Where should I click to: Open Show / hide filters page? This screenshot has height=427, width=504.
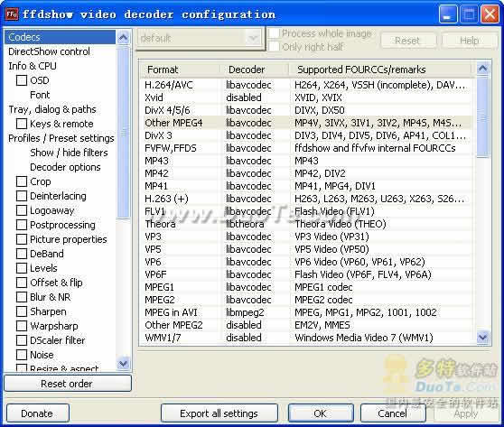pyautogui.click(x=69, y=153)
